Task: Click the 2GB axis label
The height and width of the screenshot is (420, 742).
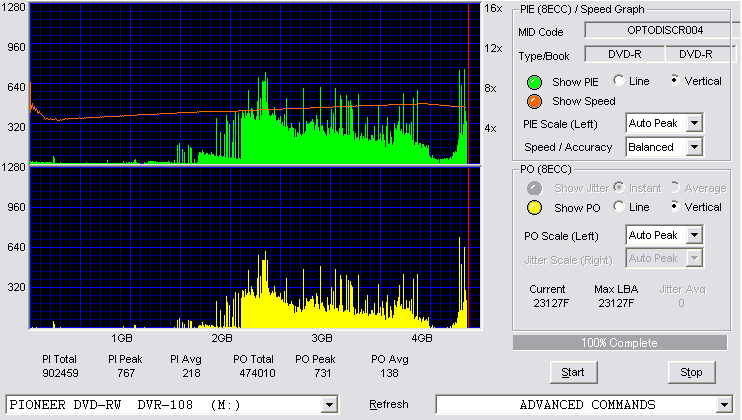Action: point(221,338)
